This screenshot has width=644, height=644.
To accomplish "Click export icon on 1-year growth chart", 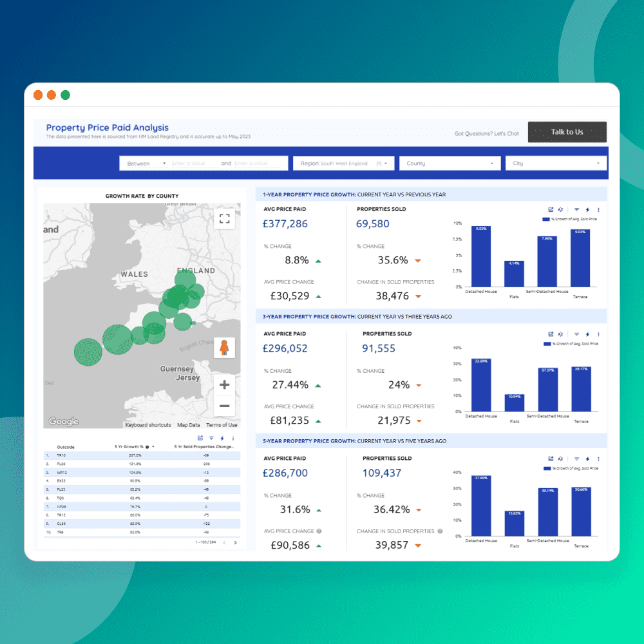I will (551, 209).
